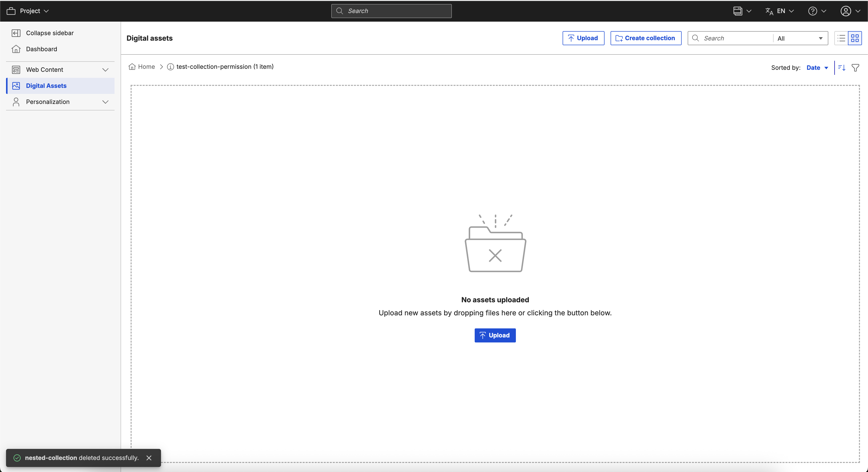Open the All asset type dropdown

coord(799,38)
